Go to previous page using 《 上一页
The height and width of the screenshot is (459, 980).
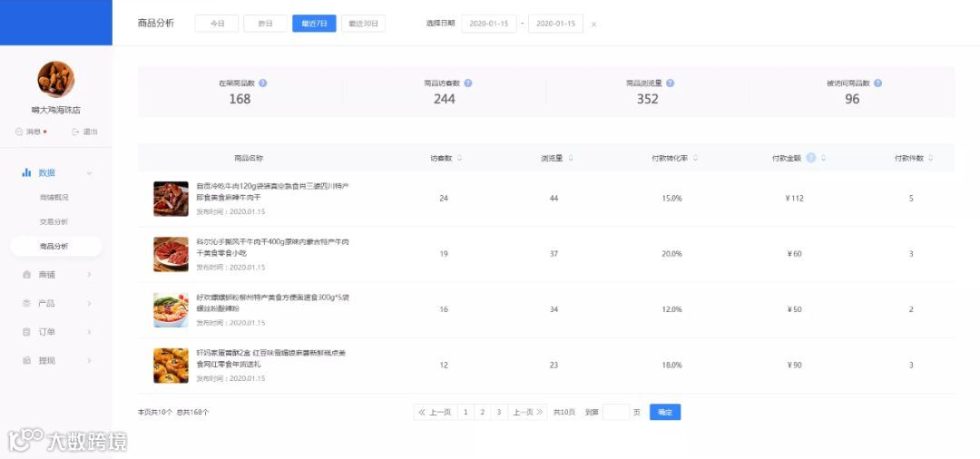[435, 412]
